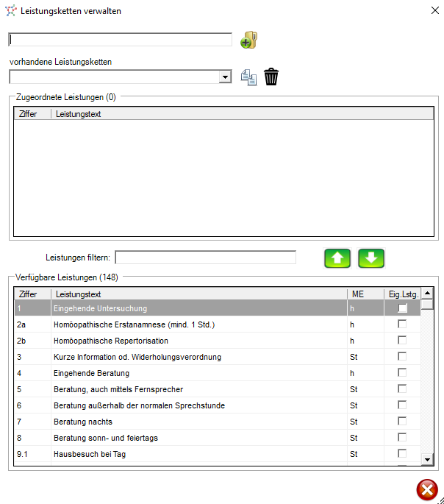Click the copy Leistungskette icon
444x504 pixels.
[248, 77]
